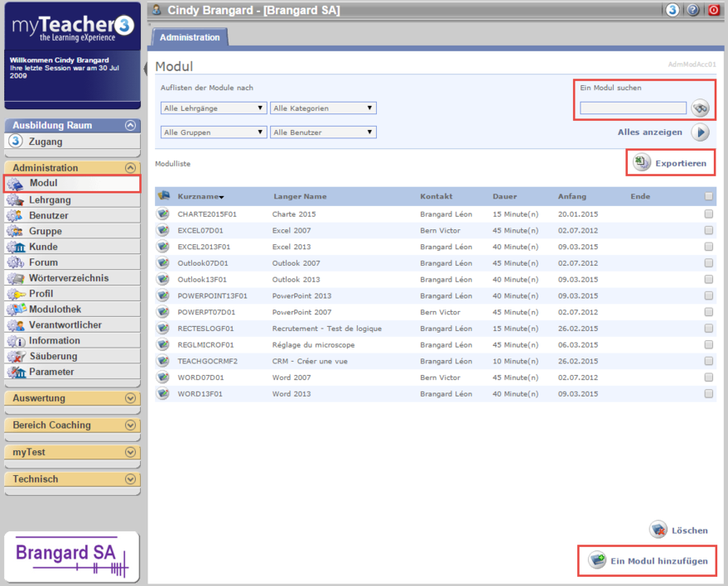Tick the checkbox for CHARTE2015F01 row
The image size is (728, 586).
click(708, 214)
